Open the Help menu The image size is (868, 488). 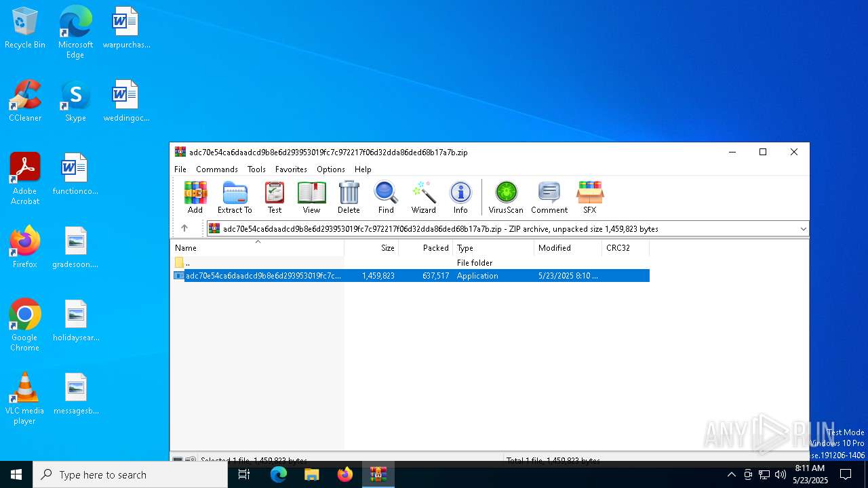pyautogui.click(x=363, y=169)
